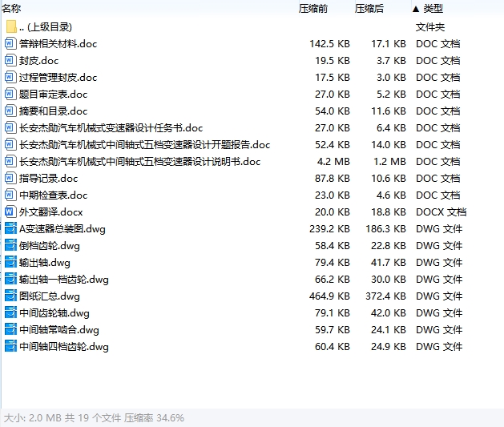Click the 372.4 KB compressed size value
This screenshot has width=504, height=427.
point(385,296)
